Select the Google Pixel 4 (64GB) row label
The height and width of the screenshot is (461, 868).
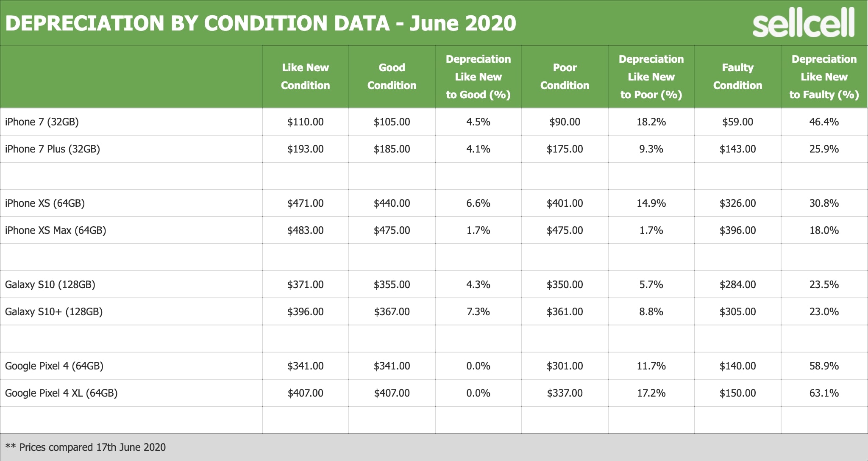[x=54, y=366]
